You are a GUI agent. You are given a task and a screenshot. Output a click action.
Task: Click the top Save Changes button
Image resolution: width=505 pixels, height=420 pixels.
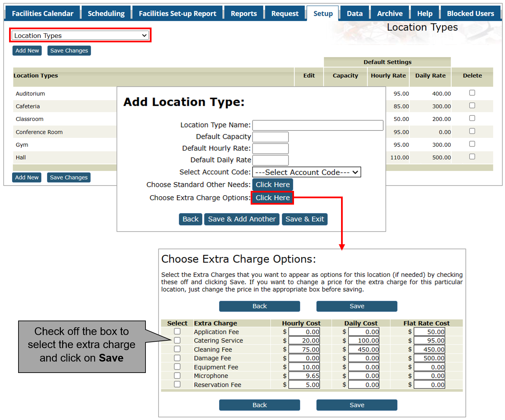[69, 50]
